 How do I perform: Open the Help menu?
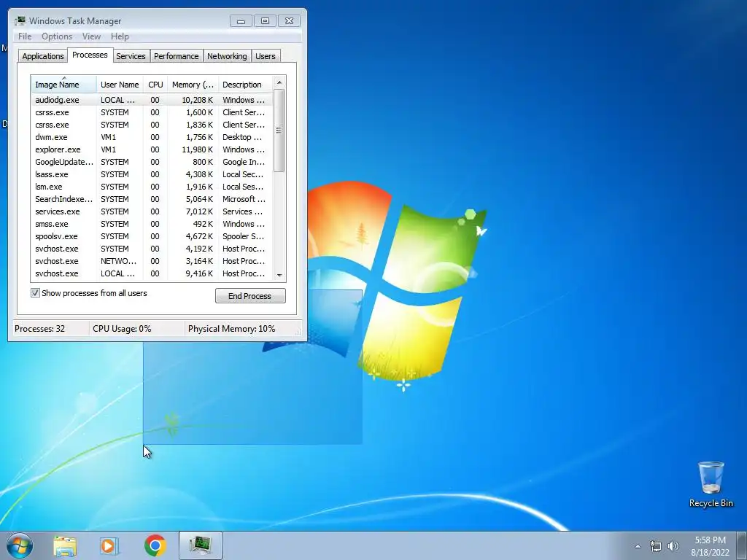point(120,36)
